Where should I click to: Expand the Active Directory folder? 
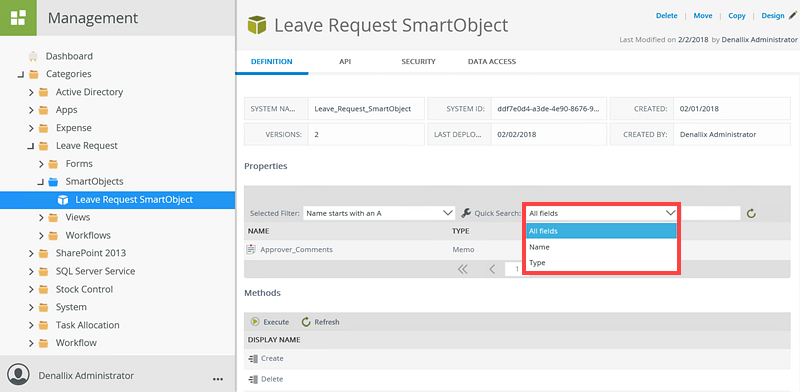pyautogui.click(x=31, y=92)
